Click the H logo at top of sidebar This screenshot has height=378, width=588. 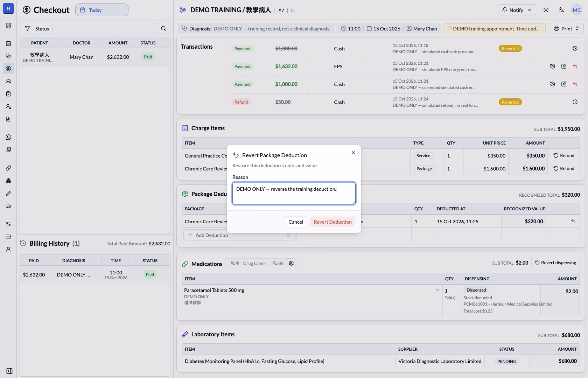pyautogui.click(x=8, y=8)
